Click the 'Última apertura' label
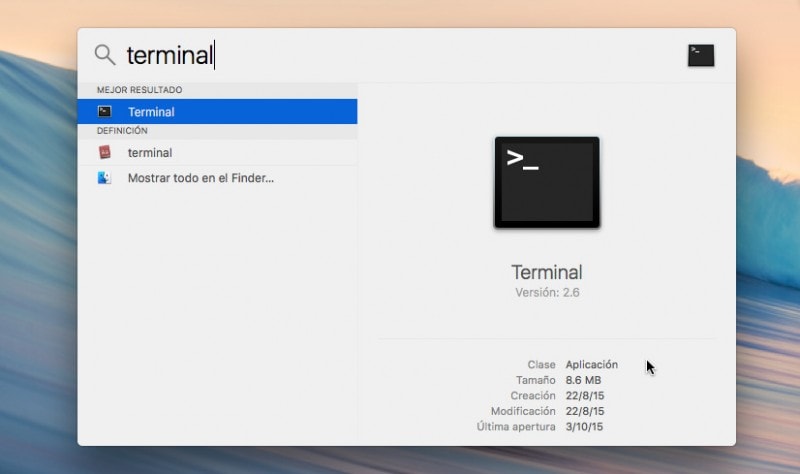This screenshot has height=474, width=800. 516,427
